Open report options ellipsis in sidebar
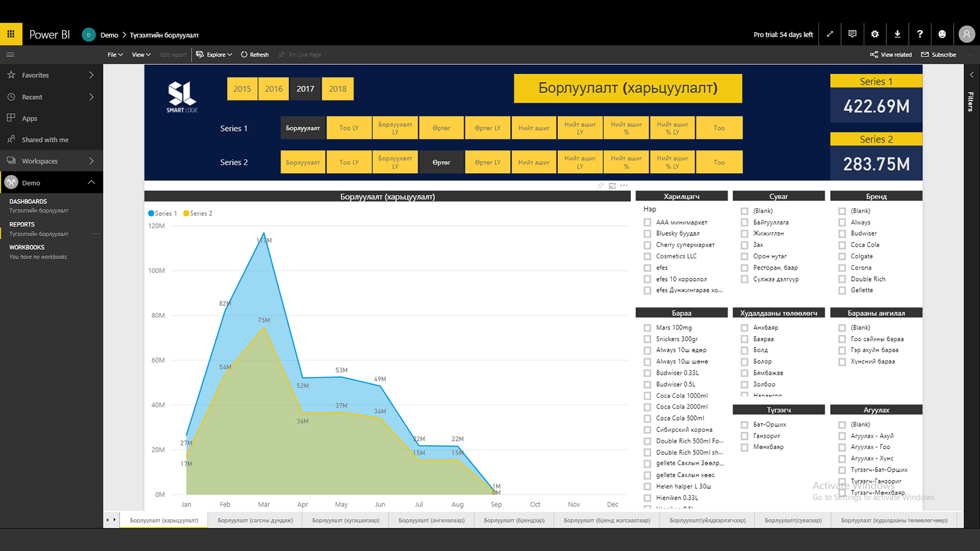 [96, 234]
